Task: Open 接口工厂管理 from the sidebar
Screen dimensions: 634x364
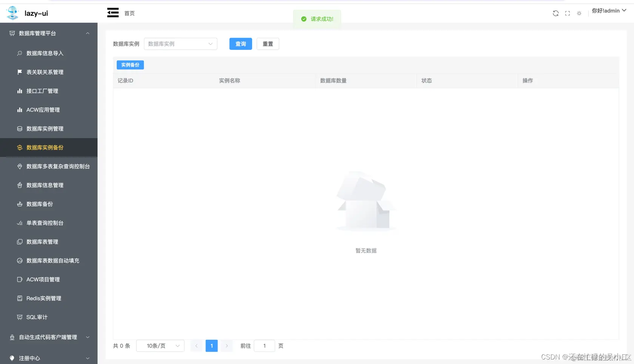Action: pos(42,91)
